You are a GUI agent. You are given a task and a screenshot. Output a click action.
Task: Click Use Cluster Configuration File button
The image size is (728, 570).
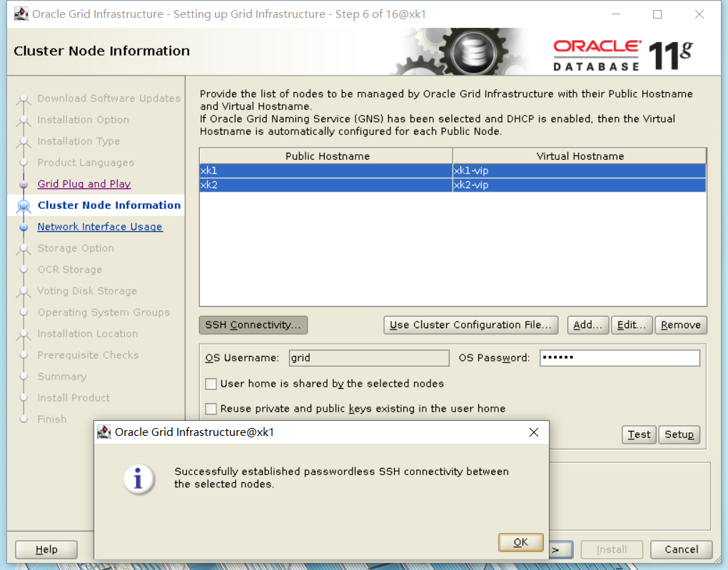coord(471,325)
